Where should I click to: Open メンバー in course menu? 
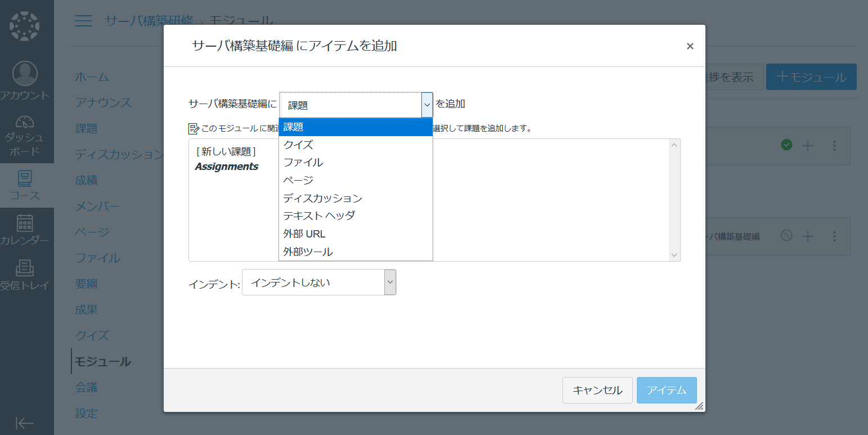[x=98, y=207]
